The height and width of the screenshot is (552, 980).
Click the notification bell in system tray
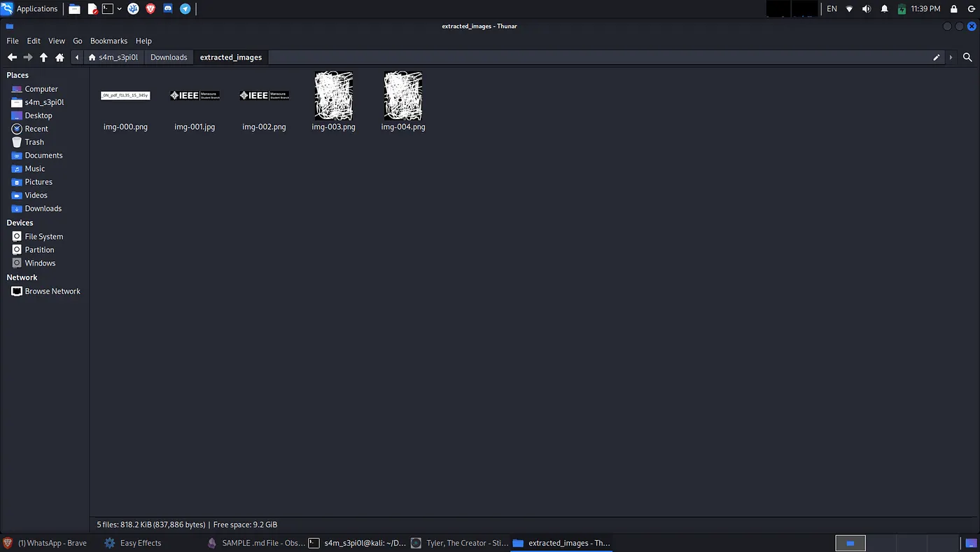(884, 8)
